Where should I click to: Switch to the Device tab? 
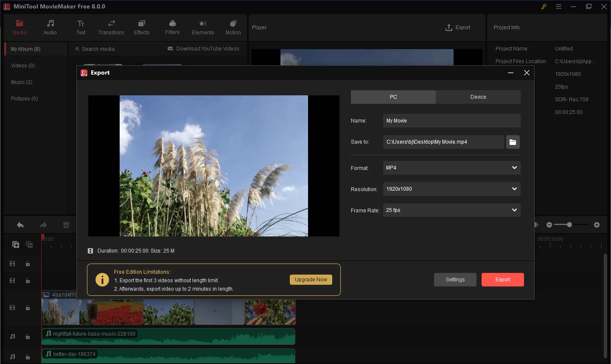(478, 97)
